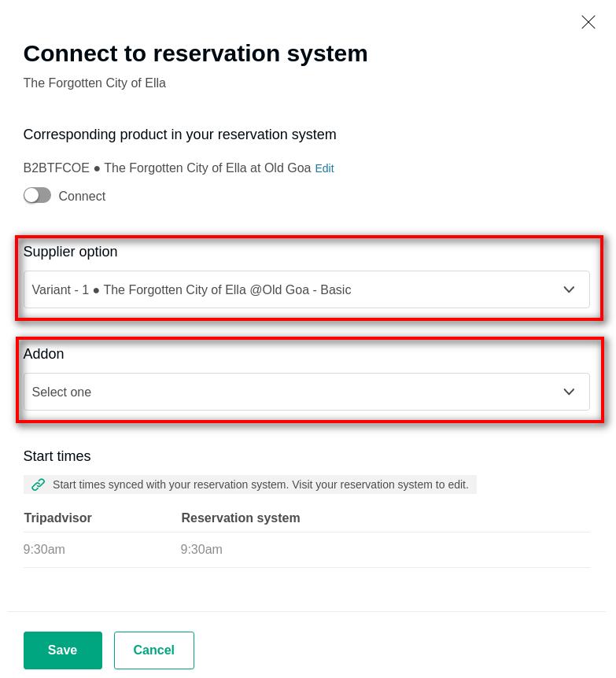Screen dimensions: 616x678
Task: Click the chevron arrow in Supplier option
Action: click(x=569, y=289)
